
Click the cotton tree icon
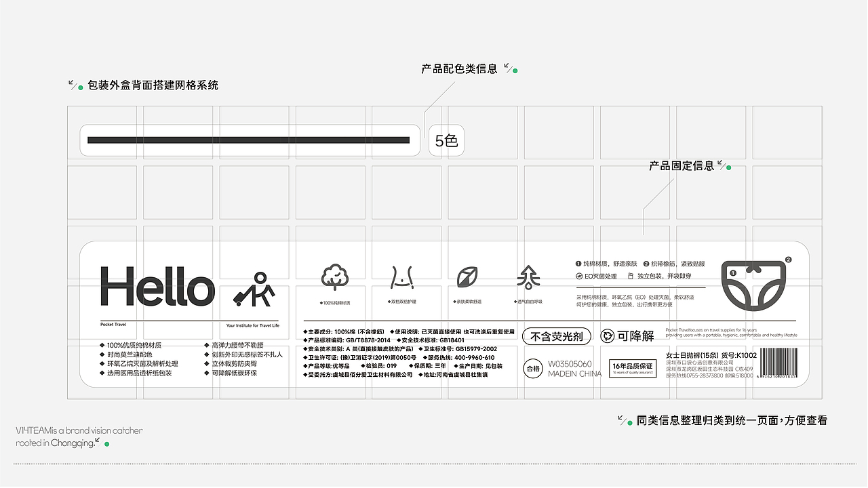click(x=334, y=278)
